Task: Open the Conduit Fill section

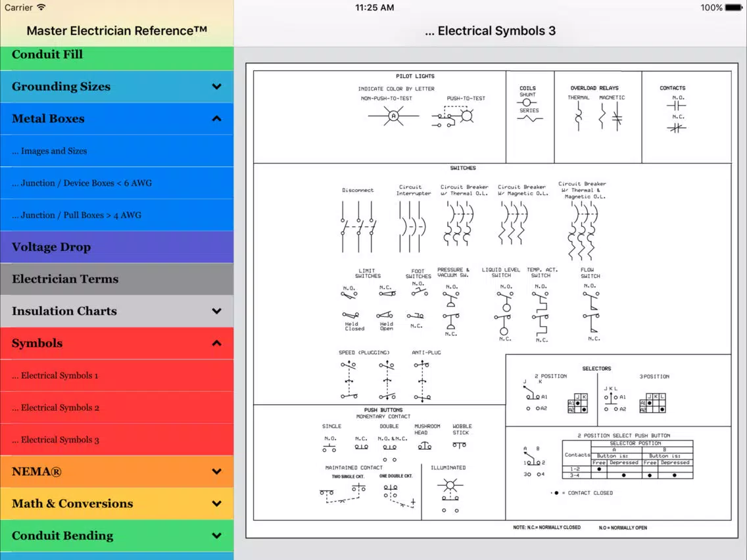Action: [117, 58]
